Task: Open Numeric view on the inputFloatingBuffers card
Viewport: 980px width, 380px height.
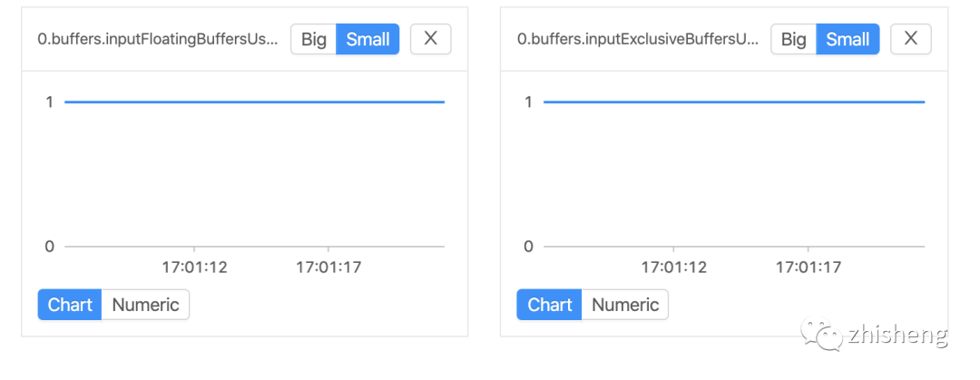Action: tap(145, 305)
